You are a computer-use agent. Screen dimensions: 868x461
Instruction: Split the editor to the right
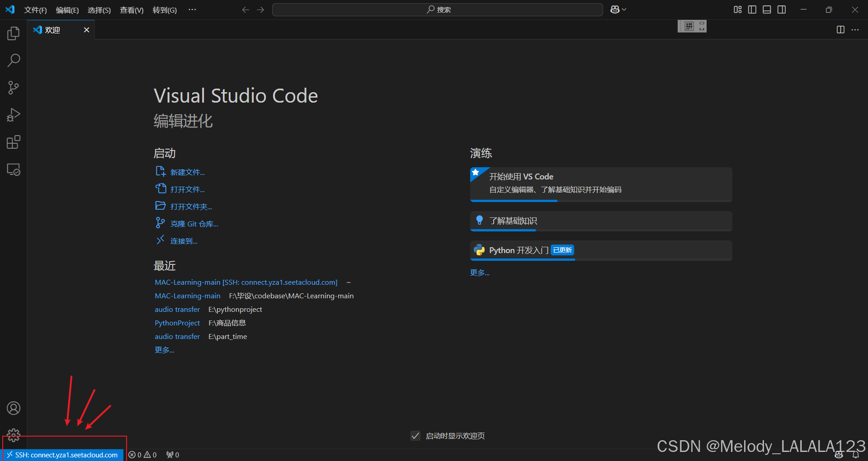click(840, 30)
